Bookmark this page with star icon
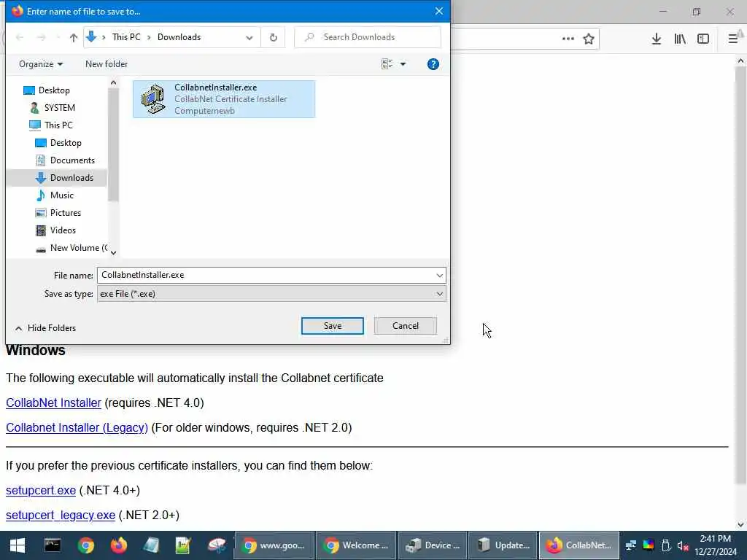This screenshot has width=747, height=560. 589,39
